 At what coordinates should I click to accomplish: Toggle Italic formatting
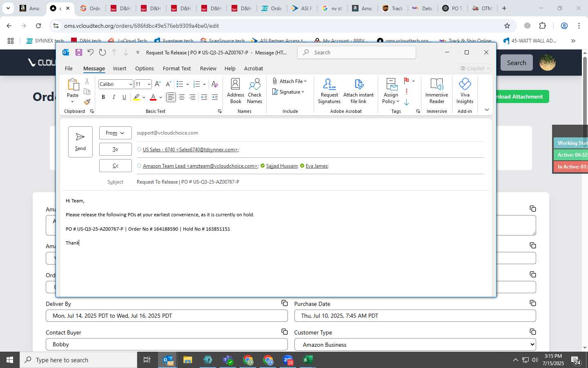click(x=114, y=97)
